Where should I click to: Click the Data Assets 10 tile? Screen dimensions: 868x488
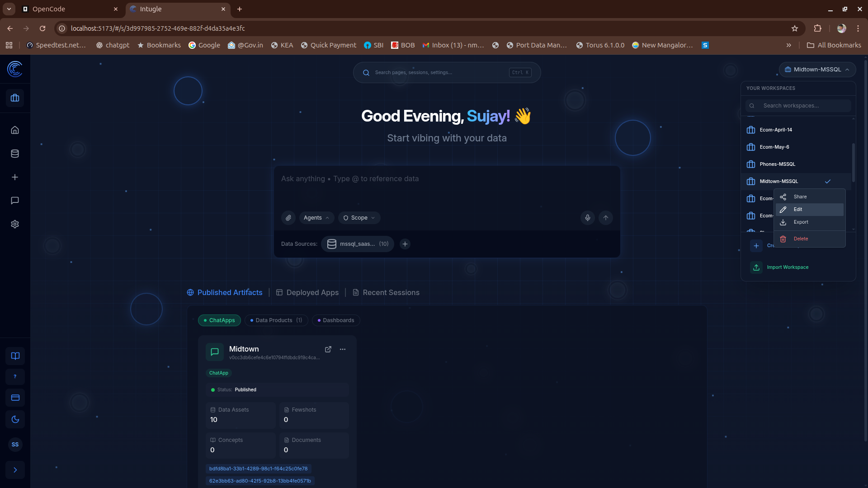click(x=241, y=415)
